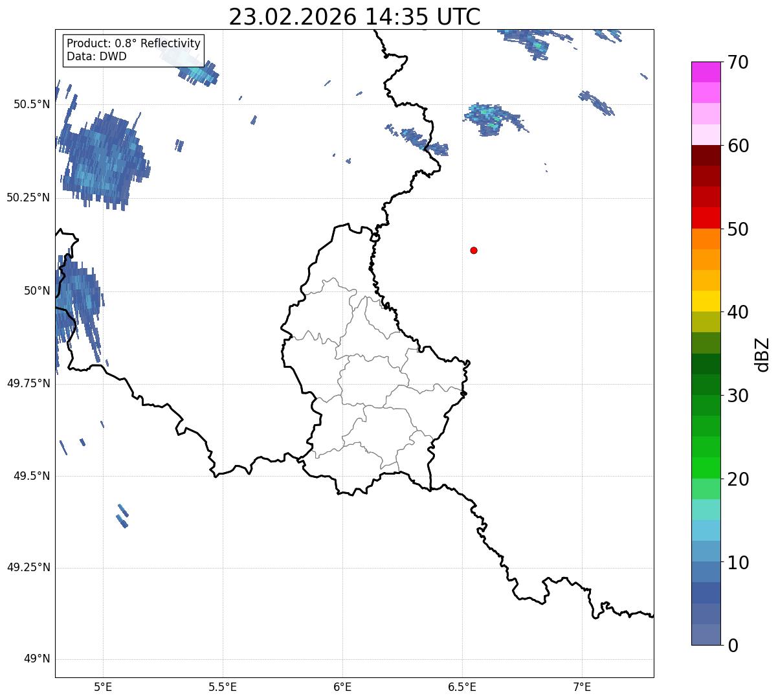
Task: Pick the bright red colorbar swatch above 50
Action: click(706, 218)
